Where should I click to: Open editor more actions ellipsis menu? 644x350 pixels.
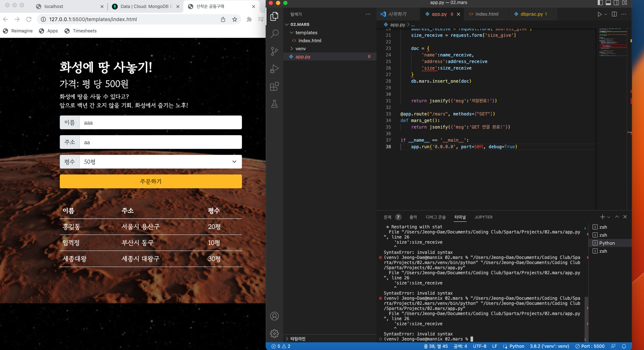pos(624,14)
